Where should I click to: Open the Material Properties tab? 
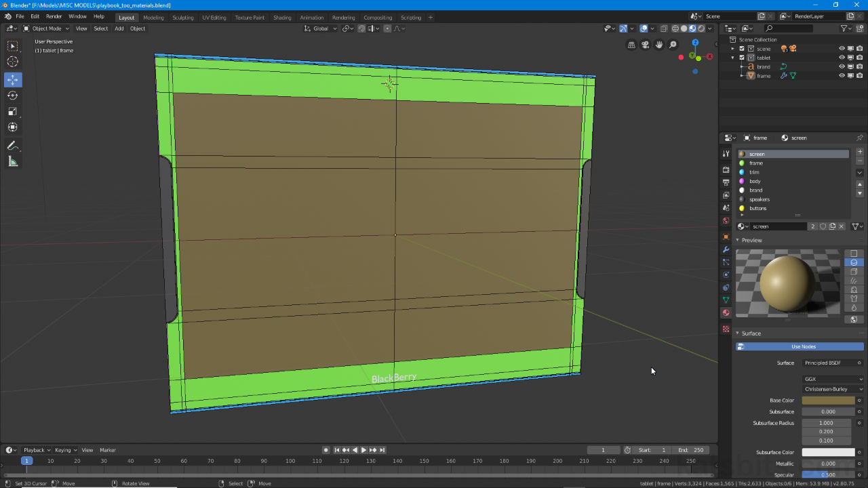726,312
